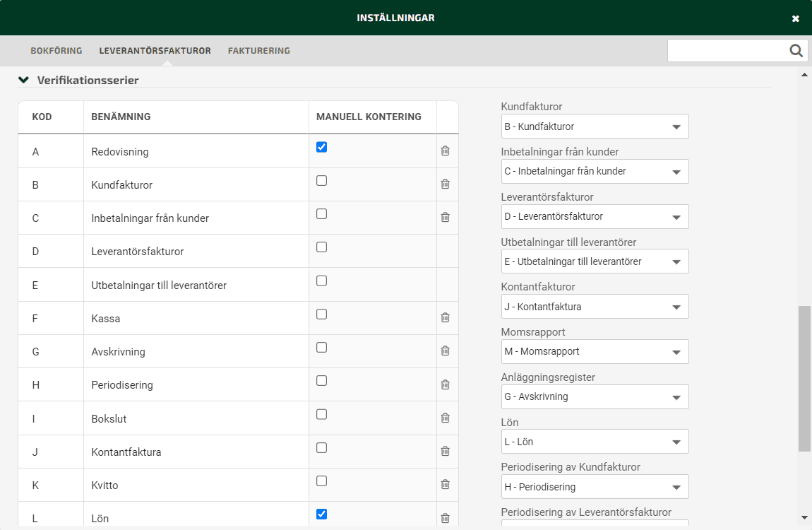This screenshot has height=530, width=812.
Task: Enable manual posting for Utbetalningar till leverantörer
Action: pyautogui.click(x=321, y=281)
